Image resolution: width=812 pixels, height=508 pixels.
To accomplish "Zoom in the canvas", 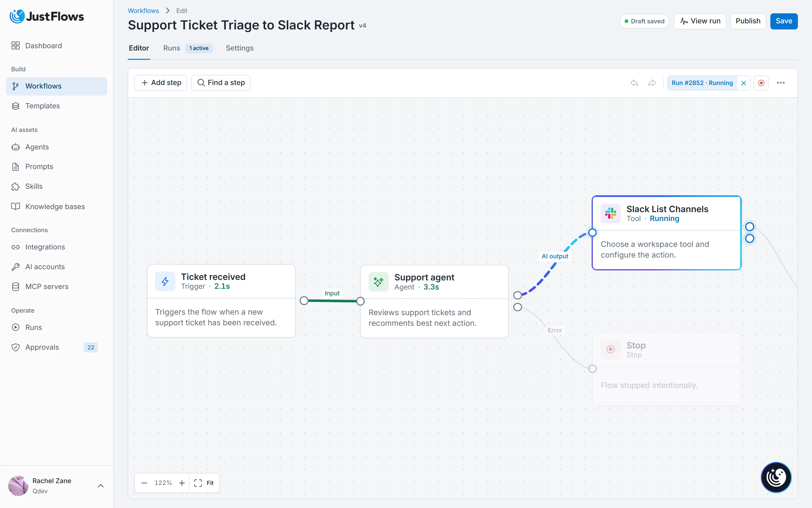I will (182, 483).
